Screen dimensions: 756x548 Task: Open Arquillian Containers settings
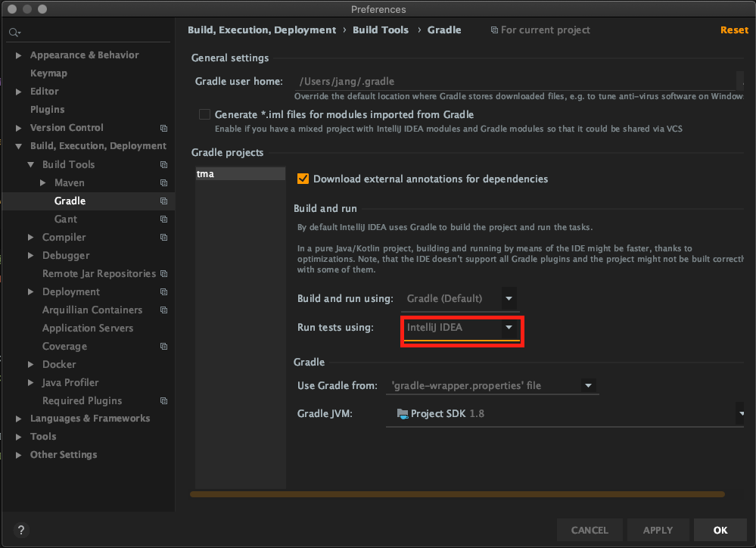point(92,310)
